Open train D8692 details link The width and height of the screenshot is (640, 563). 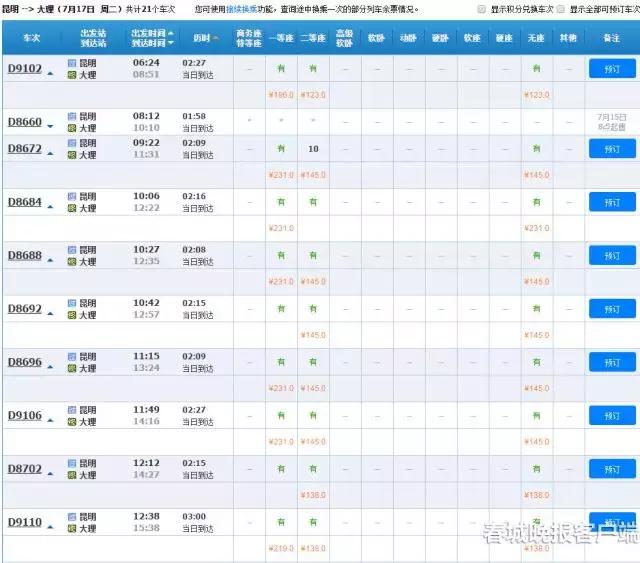coord(24,308)
